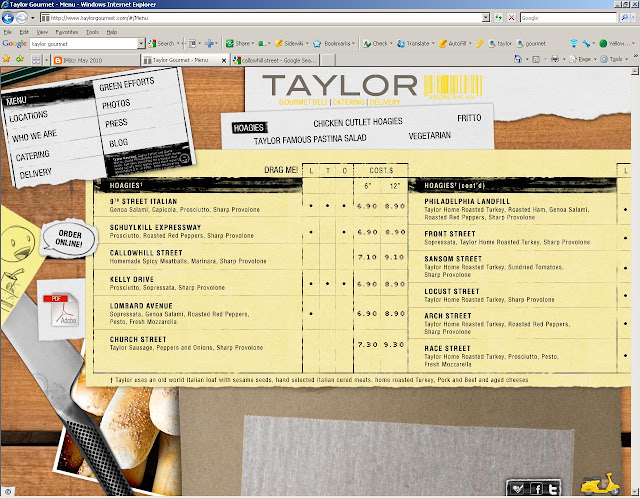This screenshot has width=640, height=499.
Task: Click the Stop loading red X icon
Action: pos(511,18)
